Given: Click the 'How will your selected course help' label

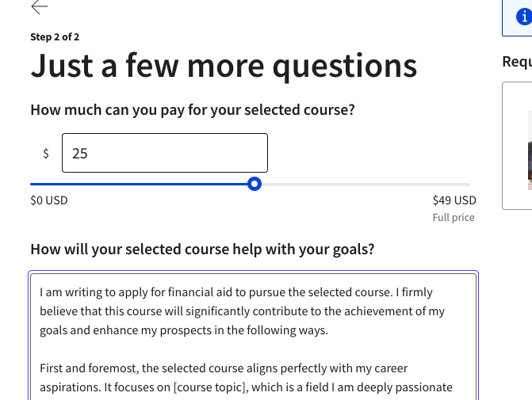Looking at the screenshot, I should coord(202,250).
